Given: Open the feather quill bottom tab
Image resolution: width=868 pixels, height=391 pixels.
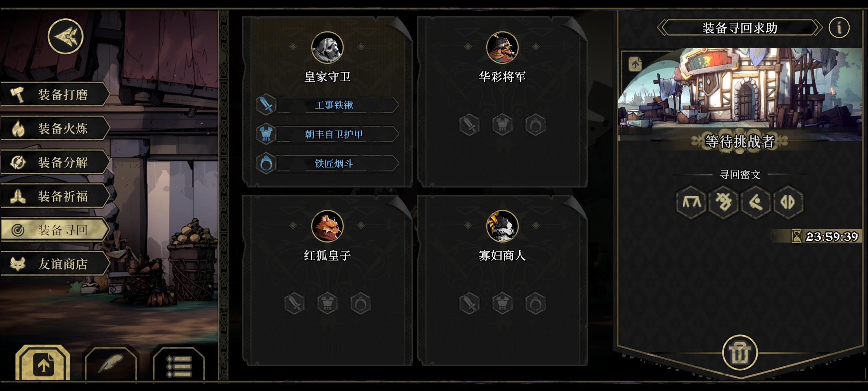Looking at the screenshot, I should click(x=111, y=364).
